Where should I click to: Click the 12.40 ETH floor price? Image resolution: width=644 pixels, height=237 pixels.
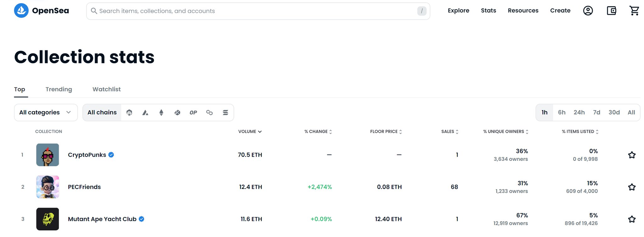coord(388,219)
